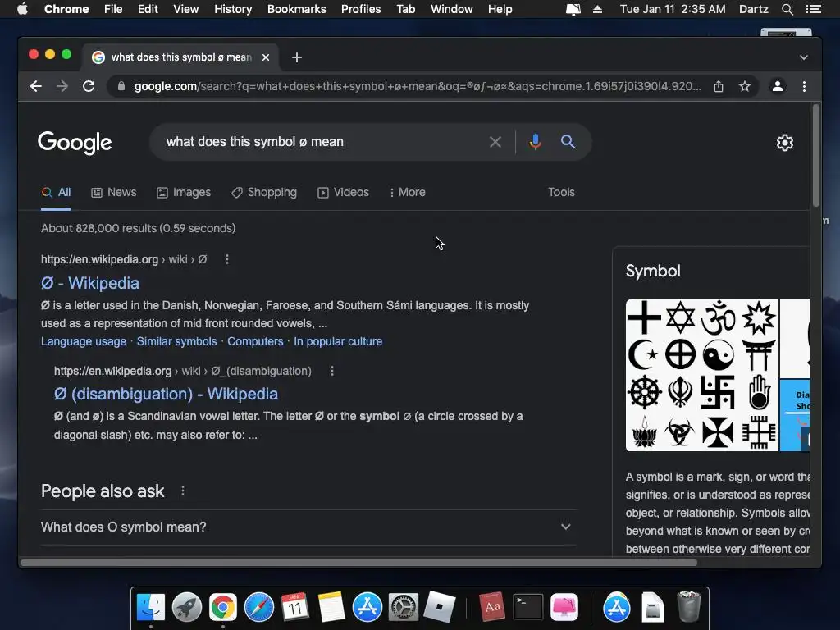
Task: Open the Apple menu
Action: coord(22,9)
